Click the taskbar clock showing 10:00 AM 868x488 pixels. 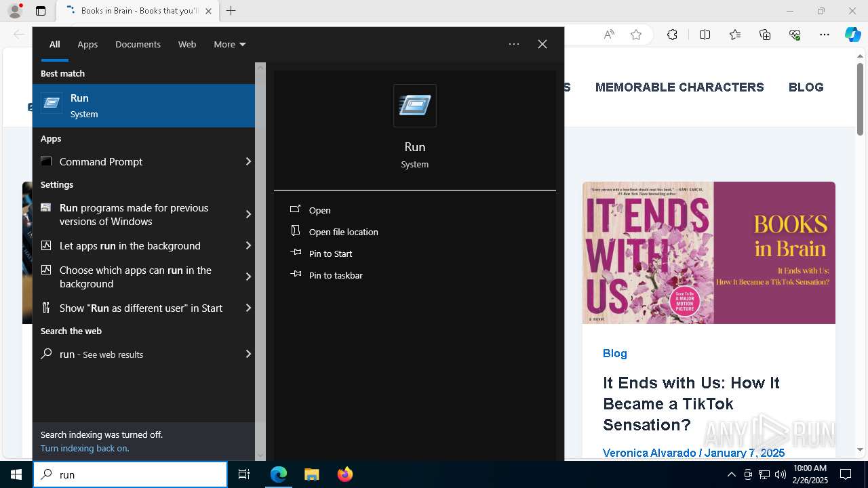pyautogui.click(x=810, y=474)
